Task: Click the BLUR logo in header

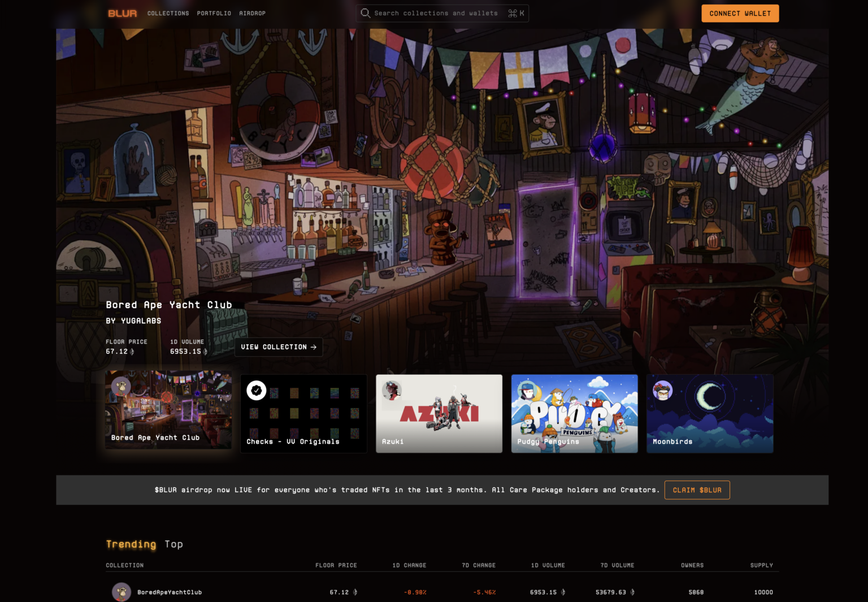Action: 122,14
